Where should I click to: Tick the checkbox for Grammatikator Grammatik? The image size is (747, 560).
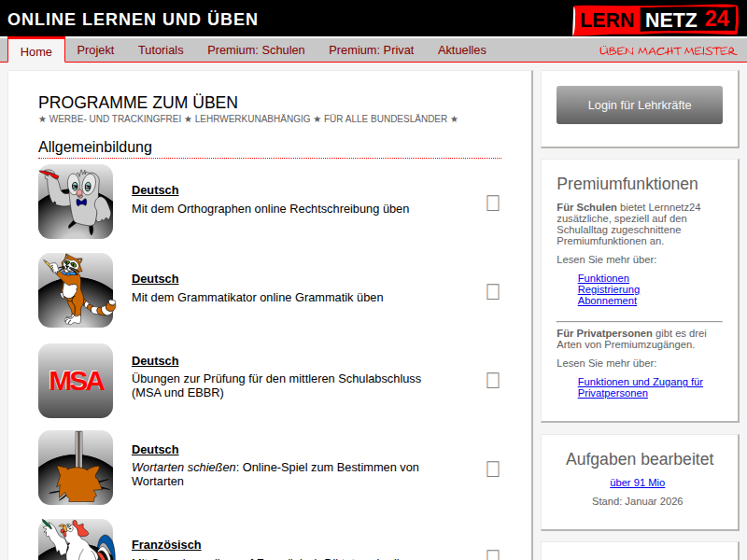coord(493,292)
